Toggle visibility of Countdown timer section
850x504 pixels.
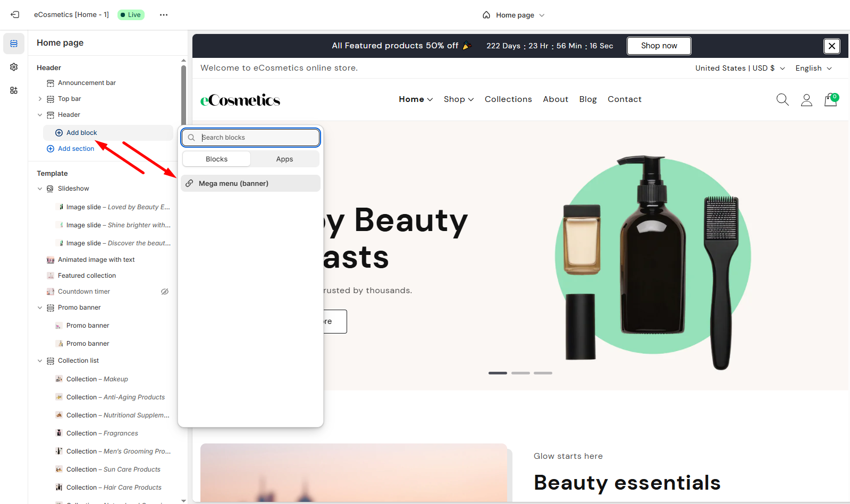(x=165, y=292)
